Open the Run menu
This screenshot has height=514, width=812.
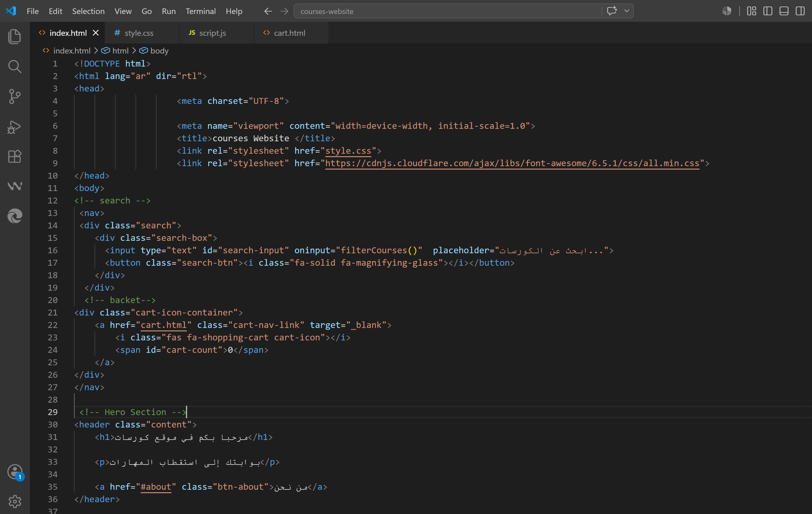(168, 11)
